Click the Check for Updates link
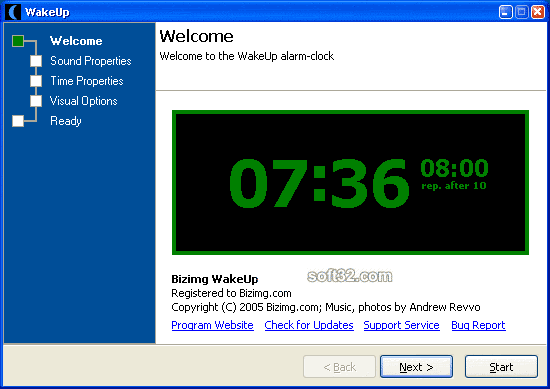 [x=309, y=325]
